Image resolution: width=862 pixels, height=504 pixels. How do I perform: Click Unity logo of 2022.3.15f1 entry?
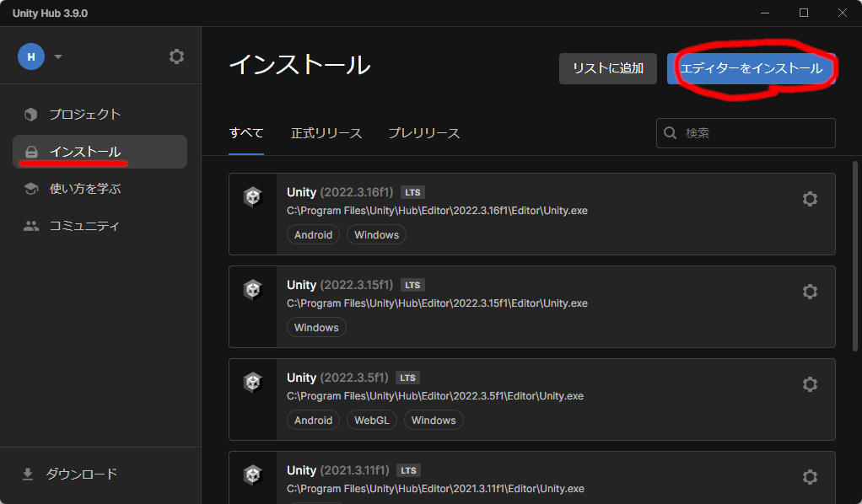coord(253,290)
